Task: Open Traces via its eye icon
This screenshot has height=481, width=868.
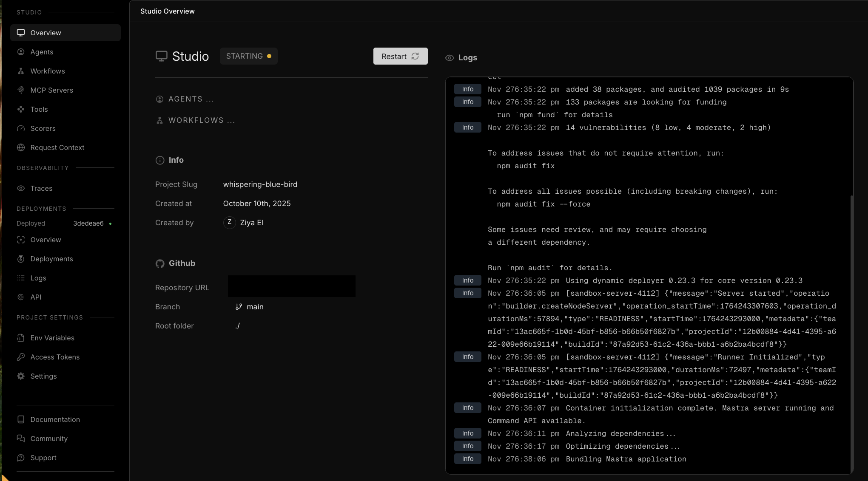Action: pos(21,188)
